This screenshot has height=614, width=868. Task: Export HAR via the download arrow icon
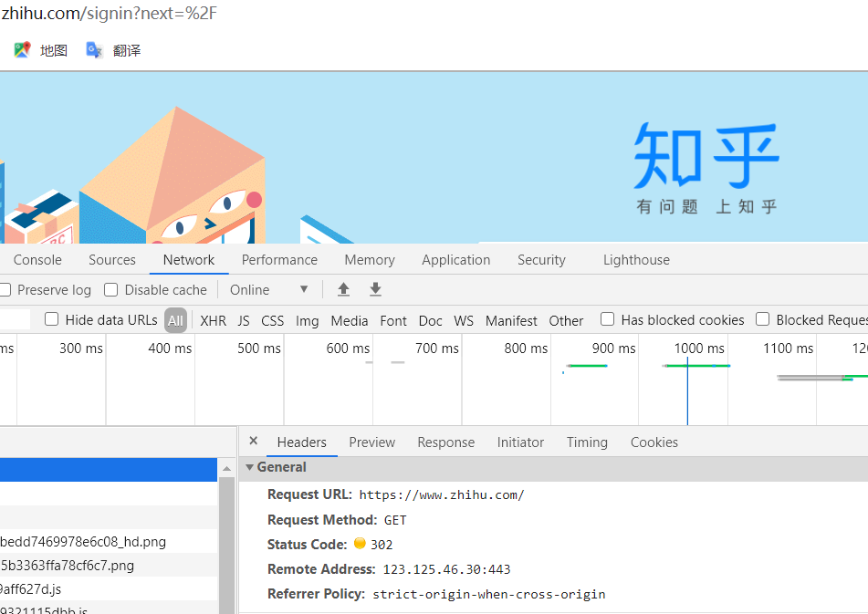point(375,289)
